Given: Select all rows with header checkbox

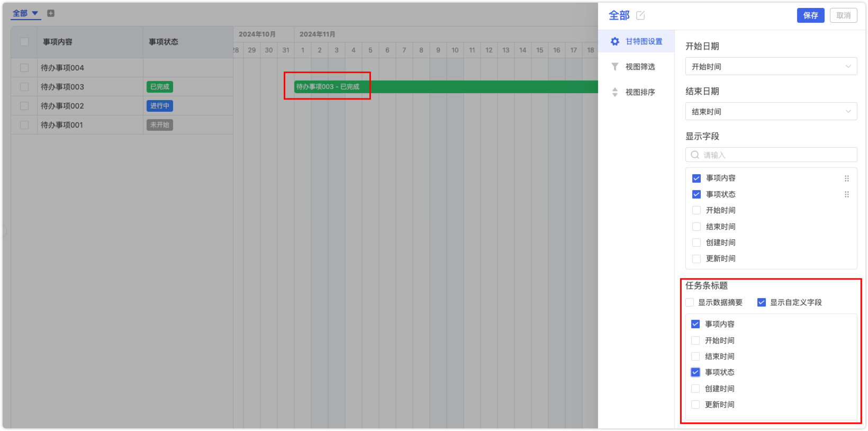Looking at the screenshot, I should [x=24, y=42].
